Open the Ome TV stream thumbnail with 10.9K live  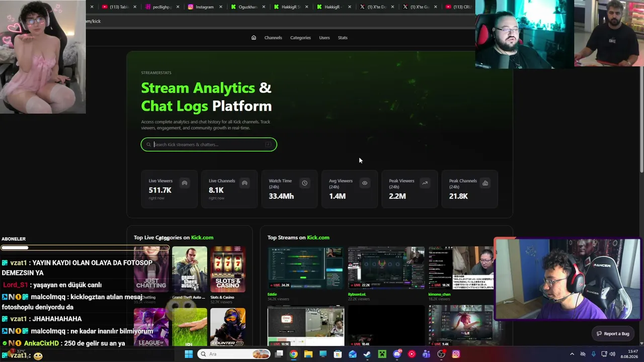pyautogui.click(x=305, y=326)
